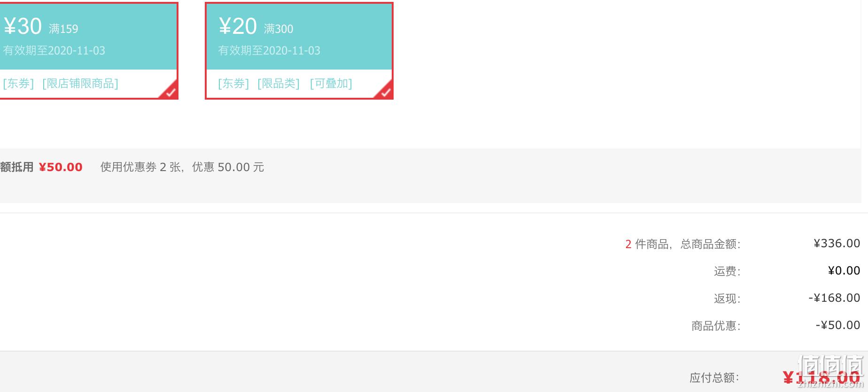
Task: Deselect the ¥30 off 159 coupon
Action: [x=88, y=51]
